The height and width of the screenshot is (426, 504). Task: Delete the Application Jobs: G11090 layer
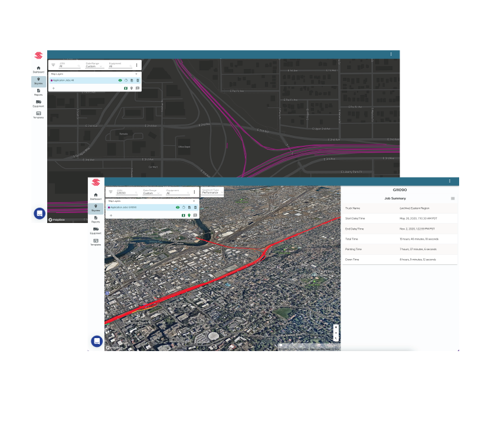coord(195,208)
